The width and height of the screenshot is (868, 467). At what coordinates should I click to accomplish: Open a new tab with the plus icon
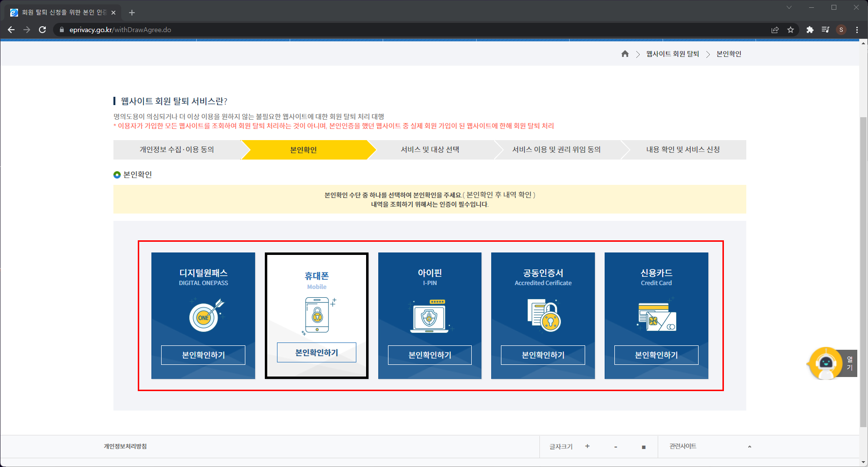(132, 13)
